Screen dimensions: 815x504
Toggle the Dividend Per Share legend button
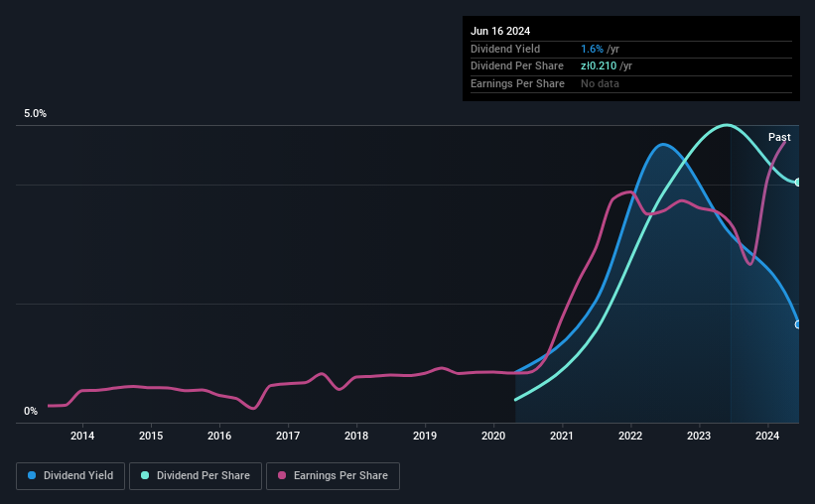tap(196, 476)
